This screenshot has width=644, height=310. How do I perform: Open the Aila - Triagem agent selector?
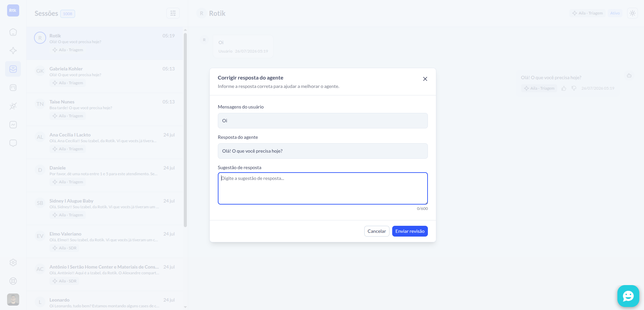(587, 13)
